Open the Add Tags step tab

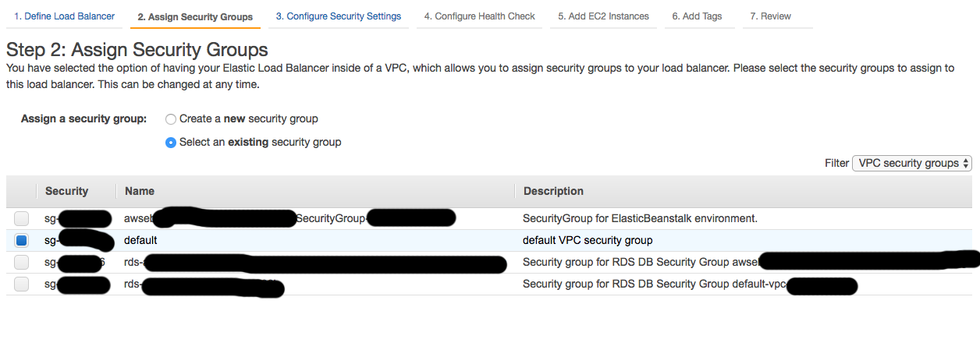pyautogui.click(x=697, y=16)
